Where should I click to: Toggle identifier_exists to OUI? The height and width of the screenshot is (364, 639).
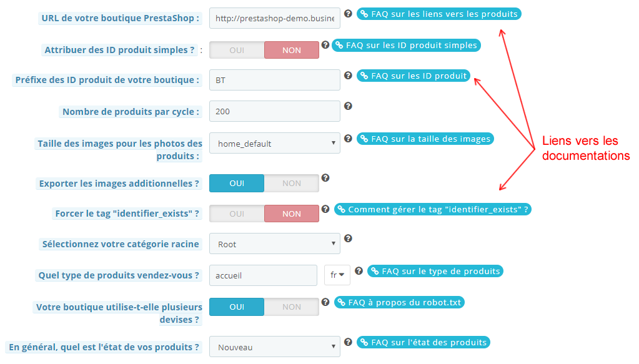(x=236, y=214)
